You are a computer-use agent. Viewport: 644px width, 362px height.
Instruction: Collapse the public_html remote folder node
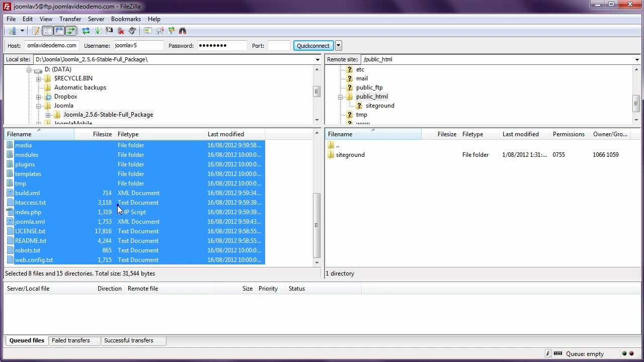click(x=340, y=97)
